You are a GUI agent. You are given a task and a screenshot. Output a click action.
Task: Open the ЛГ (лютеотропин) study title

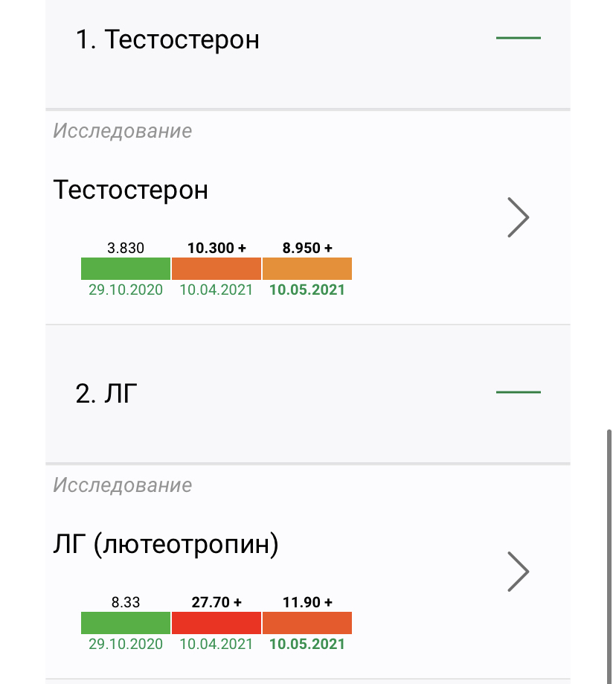(166, 545)
